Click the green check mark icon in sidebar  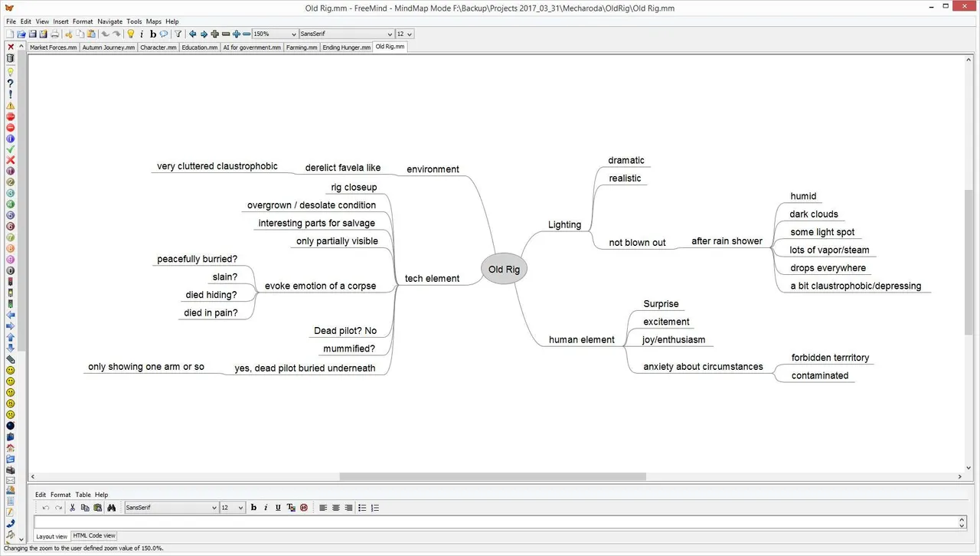click(x=10, y=149)
